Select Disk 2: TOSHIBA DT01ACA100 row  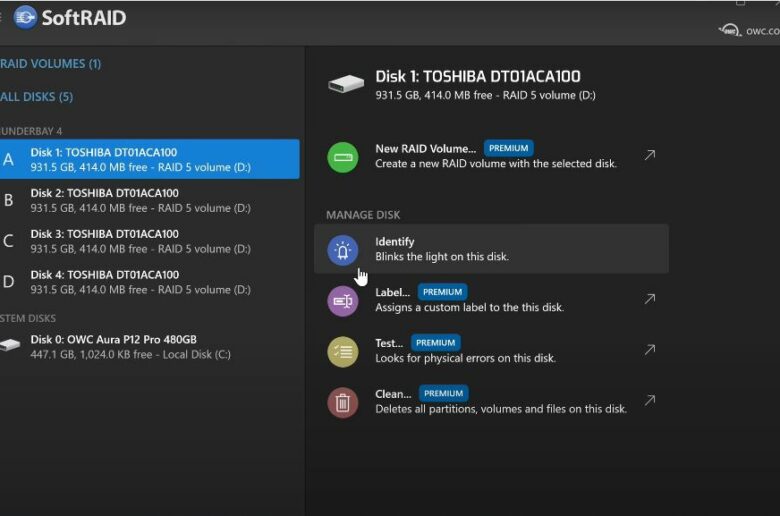(150, 200)
